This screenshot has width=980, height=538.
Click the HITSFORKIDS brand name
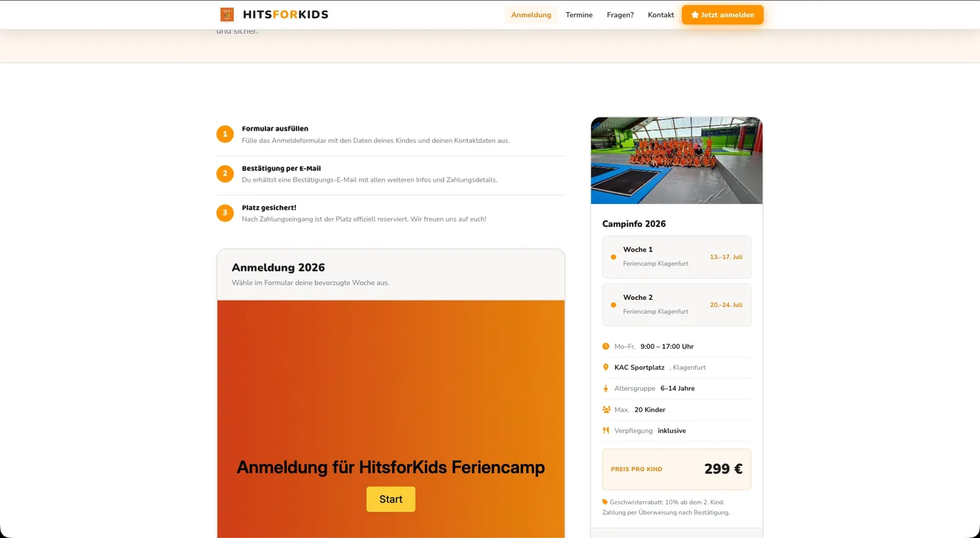285,15
